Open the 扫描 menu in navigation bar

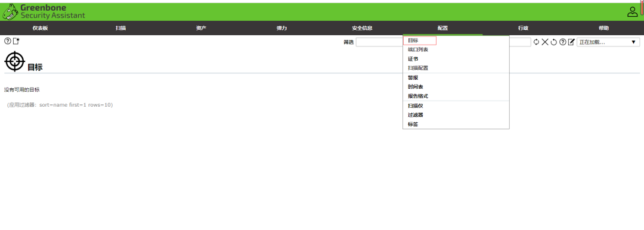coord(120,29)
